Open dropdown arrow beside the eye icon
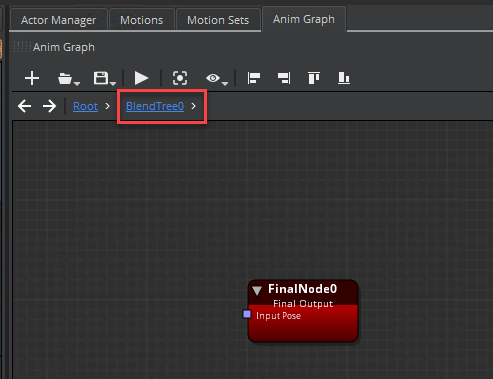The image size is (493, 379). [225, 83]
